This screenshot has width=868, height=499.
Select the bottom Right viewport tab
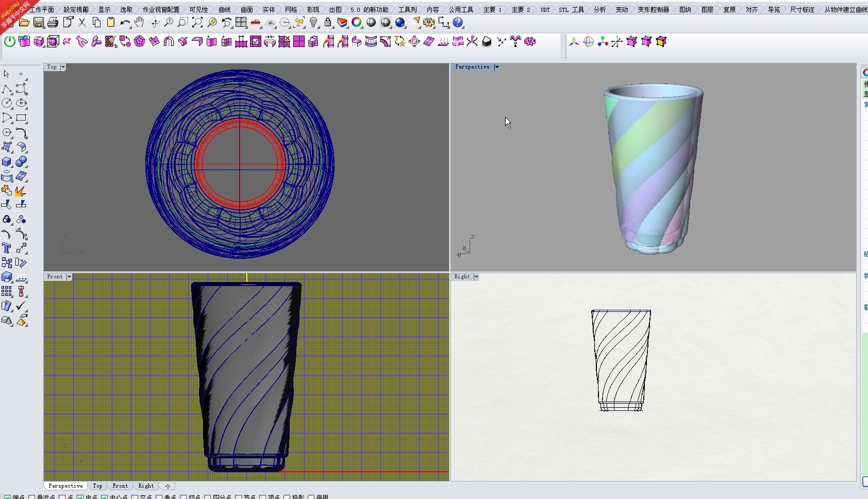[146, 486]
